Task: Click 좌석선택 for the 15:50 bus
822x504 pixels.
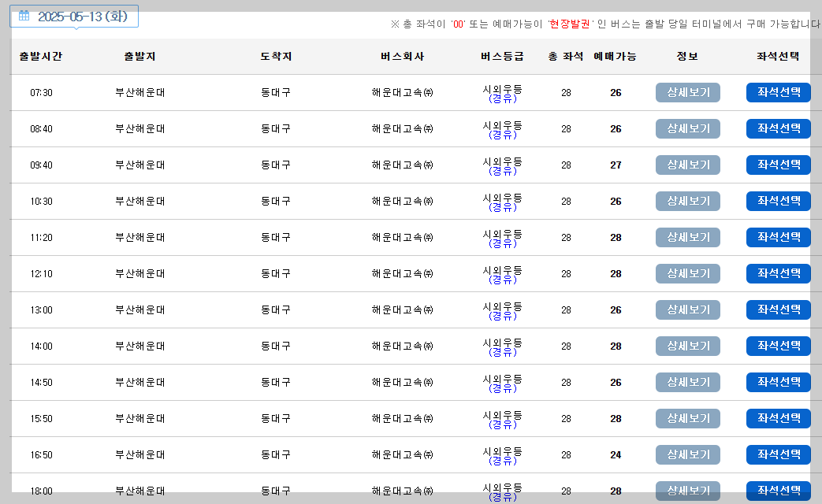Action: (778, 418)
